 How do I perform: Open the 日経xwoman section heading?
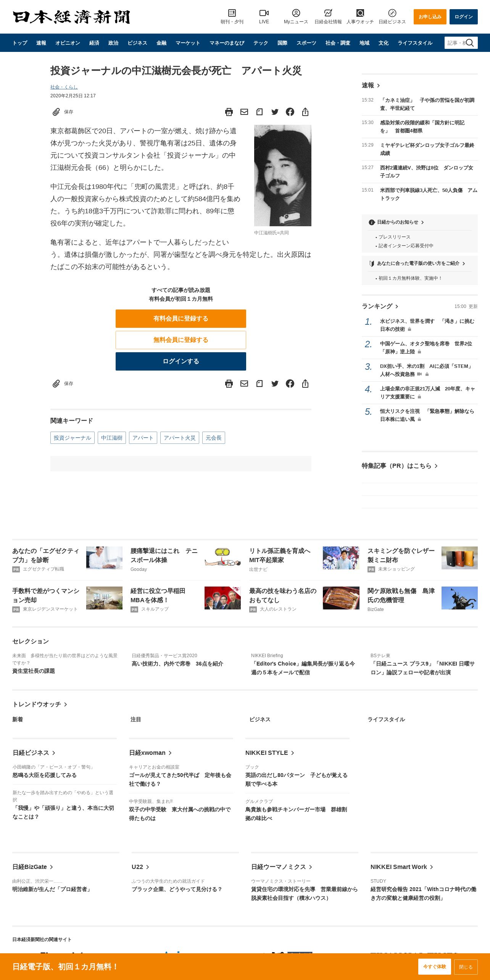[x=150, y=753]
